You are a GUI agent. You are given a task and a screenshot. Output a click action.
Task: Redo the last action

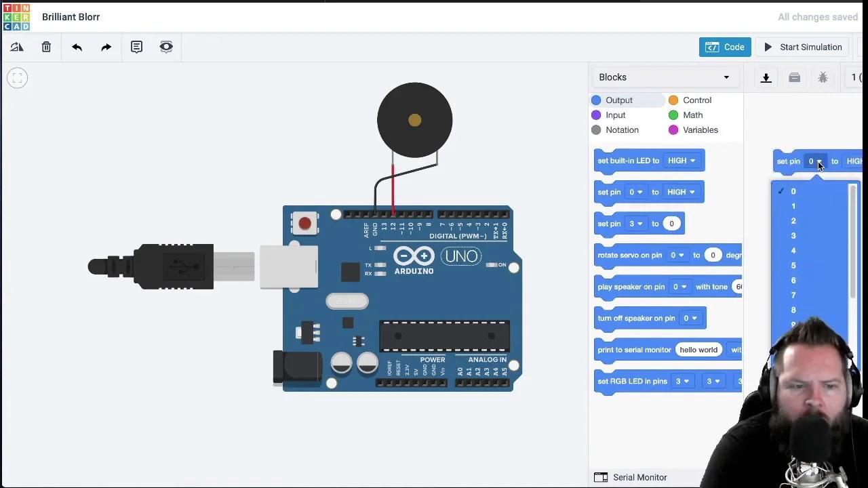click(106, 47)
